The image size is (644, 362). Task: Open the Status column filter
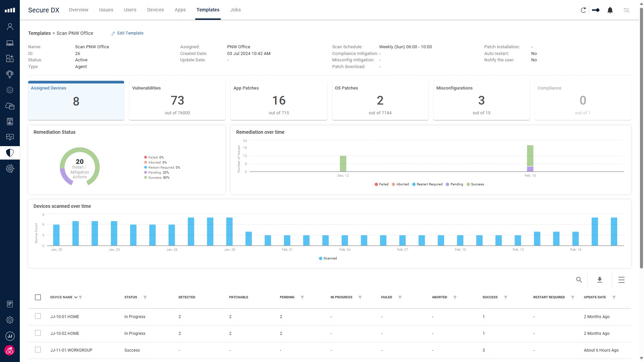(x=145, y=297)
